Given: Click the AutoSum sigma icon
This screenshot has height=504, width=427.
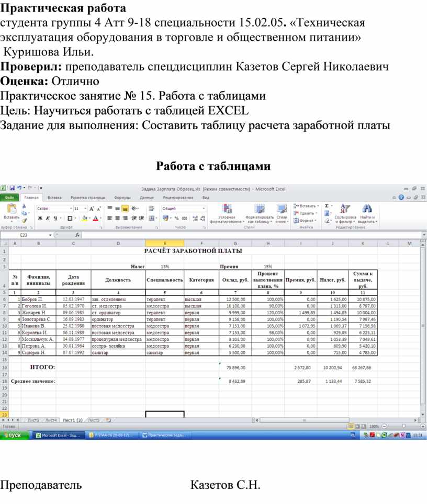Looking at the screenshot, I should pyautogui.click(x=327, y=205).
